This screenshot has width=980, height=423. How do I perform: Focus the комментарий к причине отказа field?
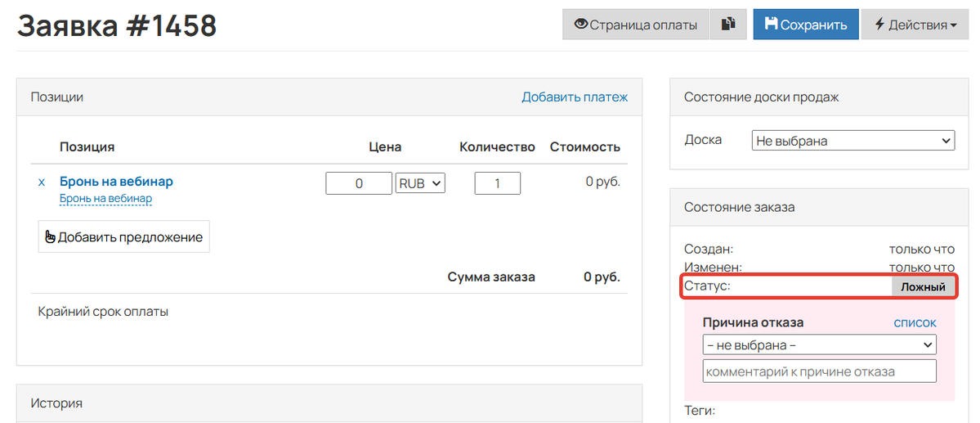819,371
